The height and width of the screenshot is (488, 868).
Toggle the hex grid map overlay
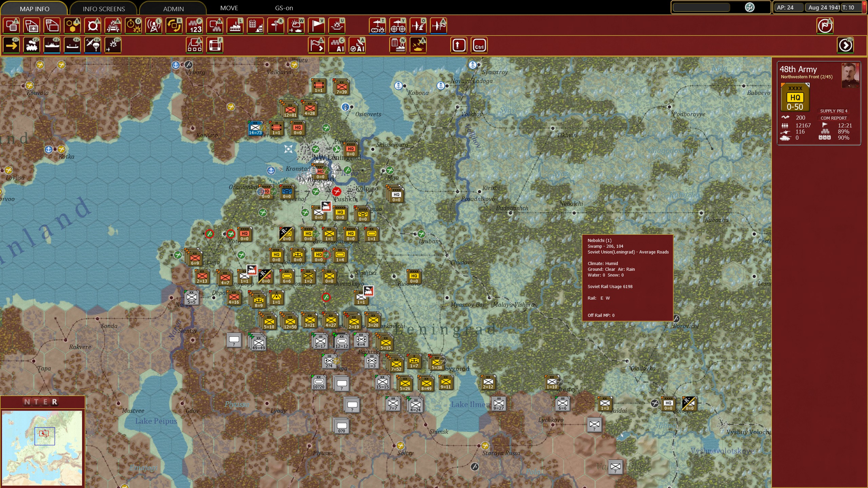[x=72, y=26]
